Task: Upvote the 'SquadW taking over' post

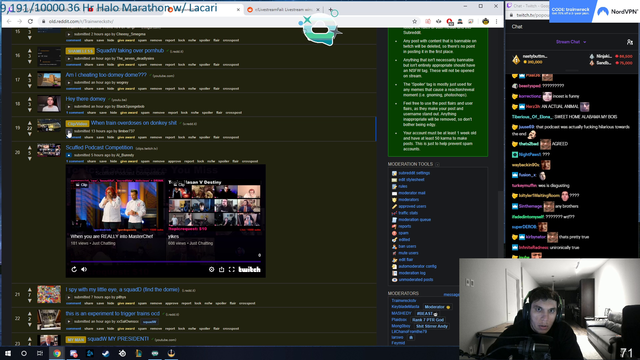Action: click(x=29, y=51)
